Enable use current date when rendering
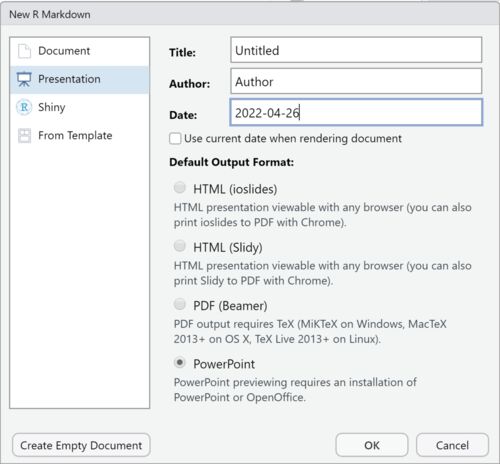Viewport: 500px width, 464px height. [x=175, y=139]
